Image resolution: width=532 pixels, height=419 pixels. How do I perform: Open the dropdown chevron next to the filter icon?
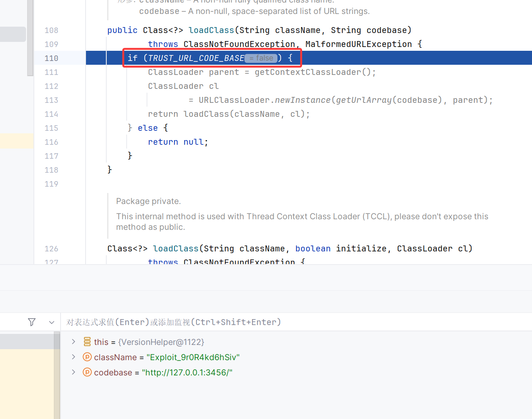pos(51,322)
